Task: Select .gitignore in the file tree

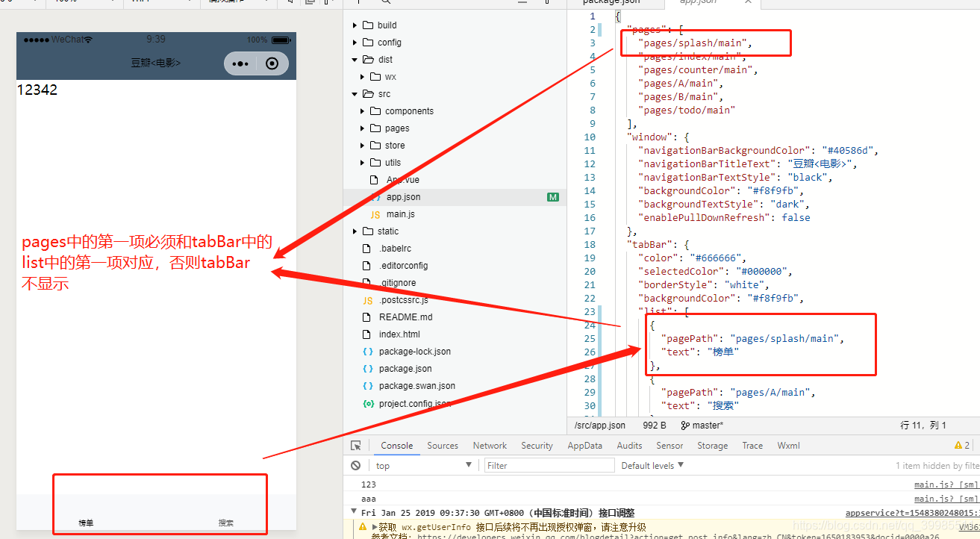Action: tap(398, 283)
